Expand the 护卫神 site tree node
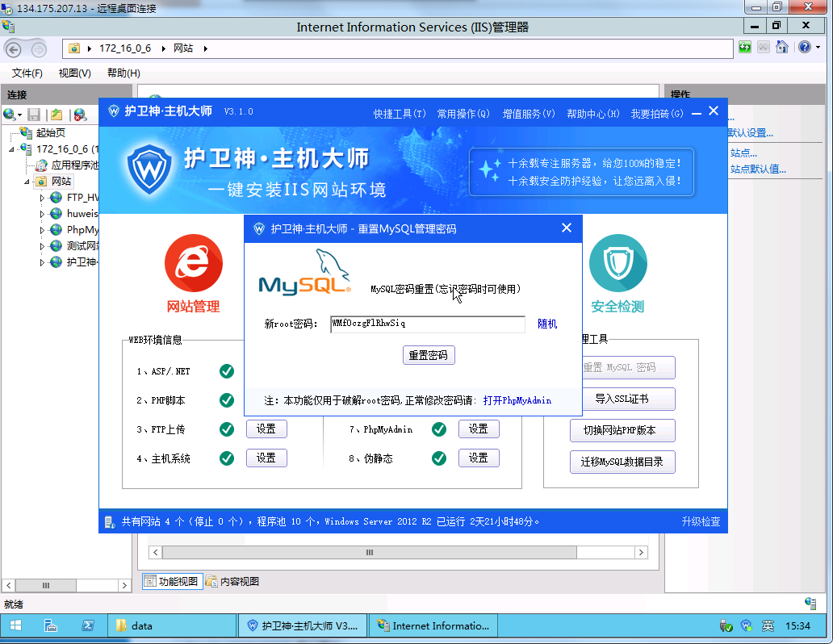 (x=42, y=262)
